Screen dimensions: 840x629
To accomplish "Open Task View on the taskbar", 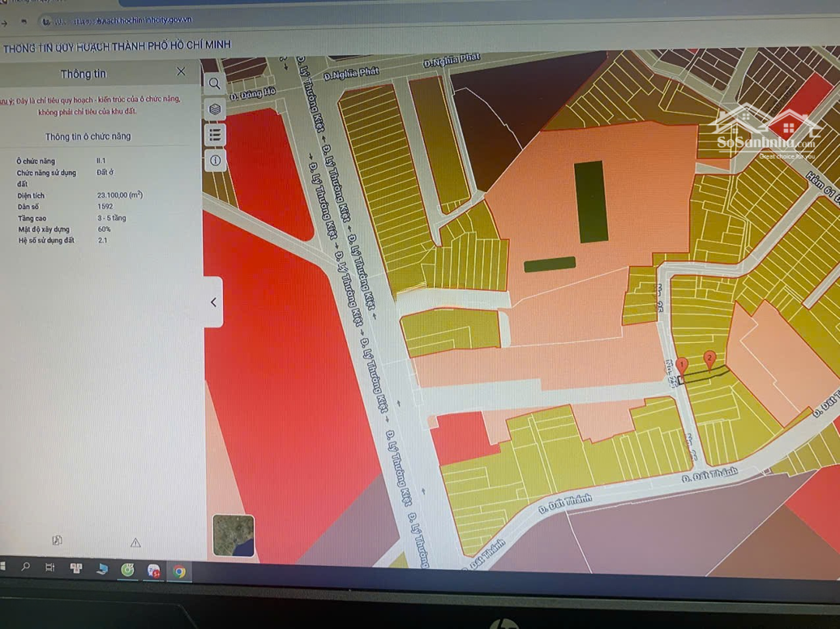I will click(x=50, y=568).
